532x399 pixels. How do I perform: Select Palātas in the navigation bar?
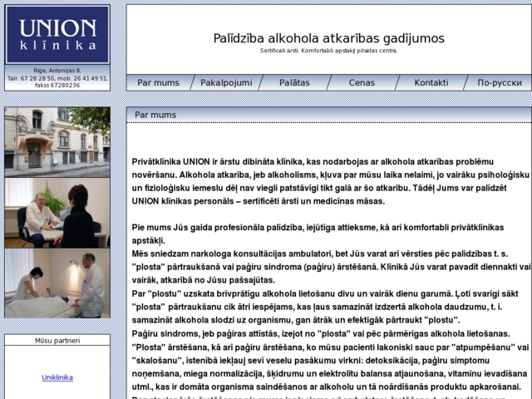pyautogui.click(x=294, y=83)
